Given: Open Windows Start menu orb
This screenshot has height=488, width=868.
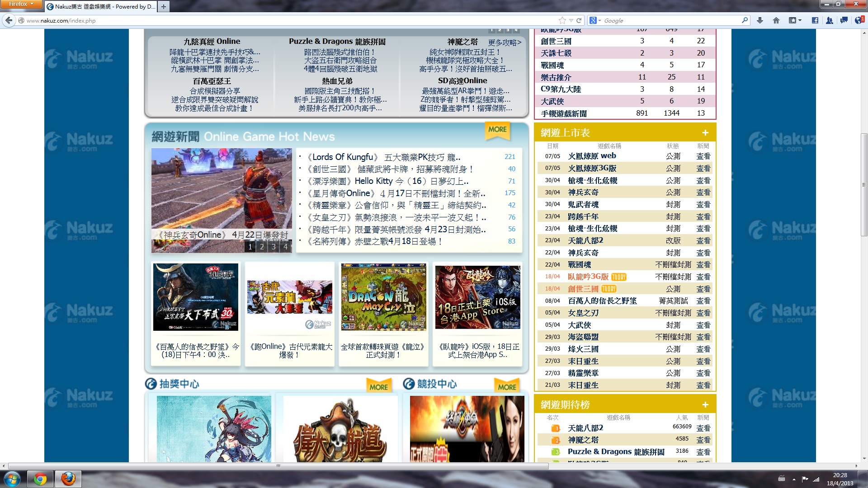Looking at the screenshot, I should (x=12, y=479).
